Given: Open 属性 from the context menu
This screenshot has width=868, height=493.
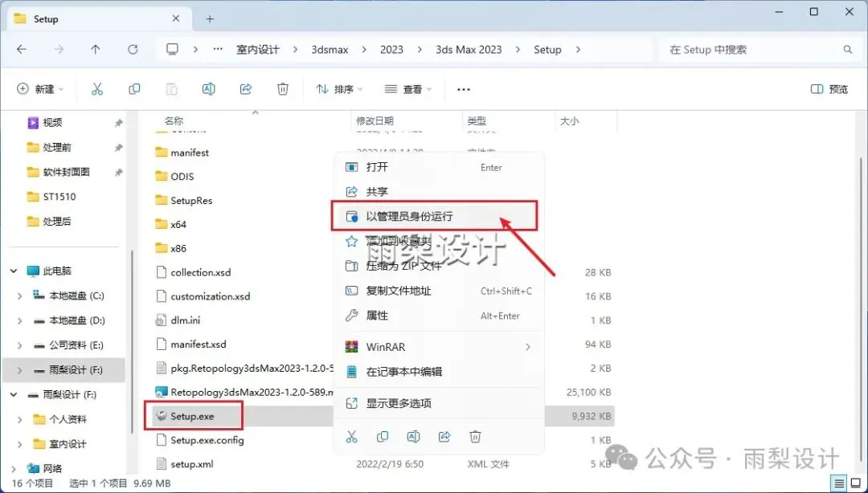Looking at the screenshot, I should pyautogui.click(x=439, y=316).
